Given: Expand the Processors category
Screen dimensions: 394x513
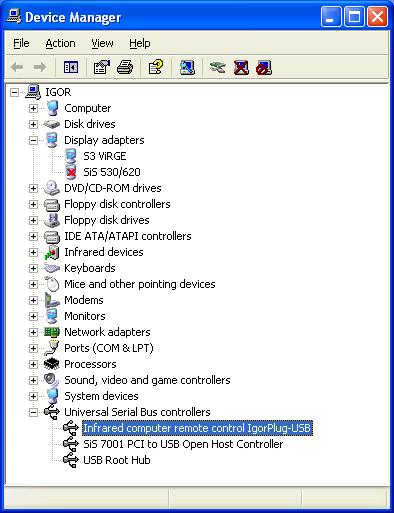Looking at the screenshot, I should pos(33,364).
